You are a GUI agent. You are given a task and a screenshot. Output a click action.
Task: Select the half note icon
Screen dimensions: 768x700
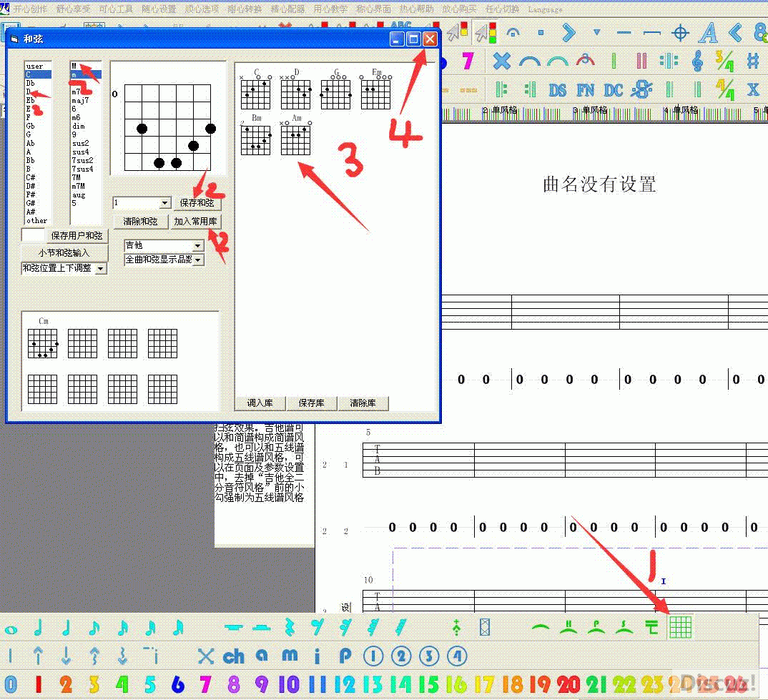click(39, 628)
